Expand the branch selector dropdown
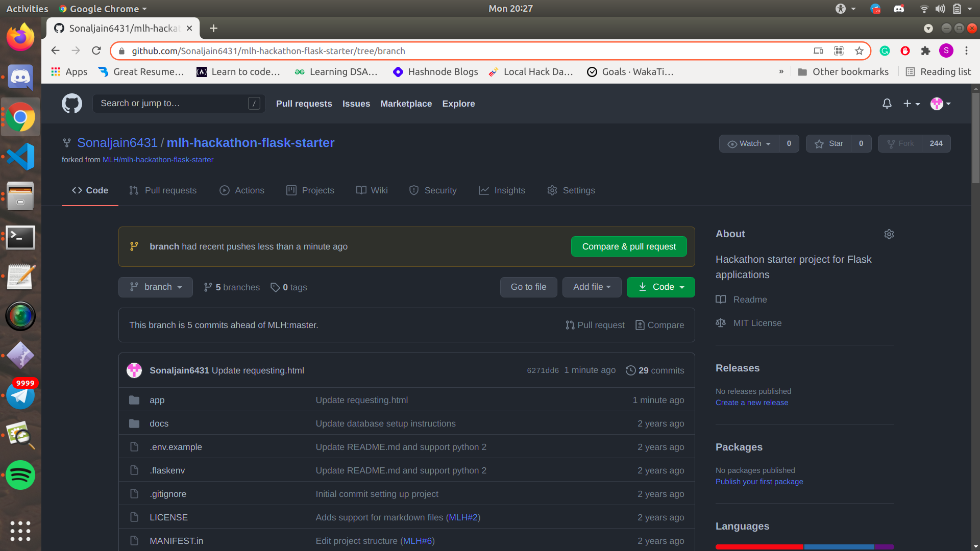The height and width of the screenshot is (551, 980). [155, 287]
